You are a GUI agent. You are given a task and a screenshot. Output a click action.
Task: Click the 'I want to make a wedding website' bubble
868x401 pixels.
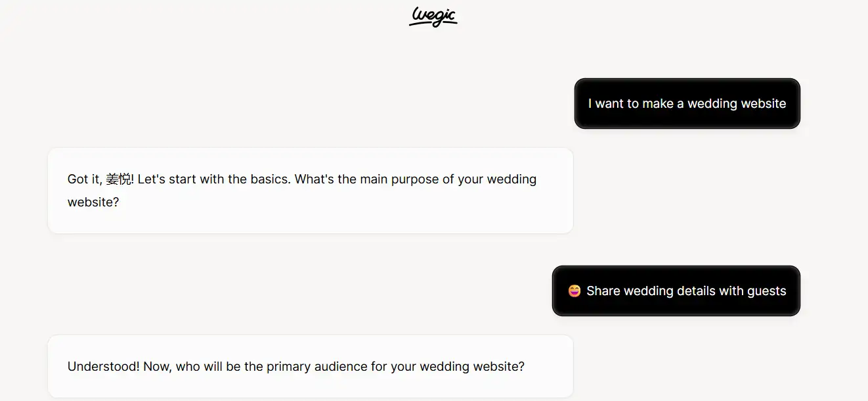point(687,104)
